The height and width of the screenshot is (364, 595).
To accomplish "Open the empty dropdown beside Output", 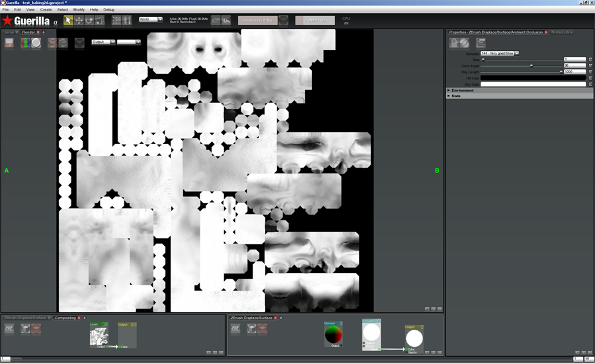I will (x=129, y=42).
